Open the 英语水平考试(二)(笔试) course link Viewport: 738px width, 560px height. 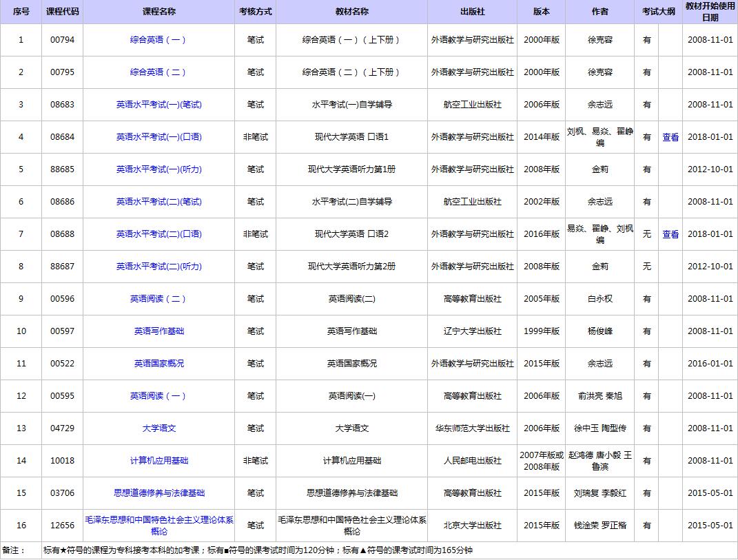click(x=158, y=202)
